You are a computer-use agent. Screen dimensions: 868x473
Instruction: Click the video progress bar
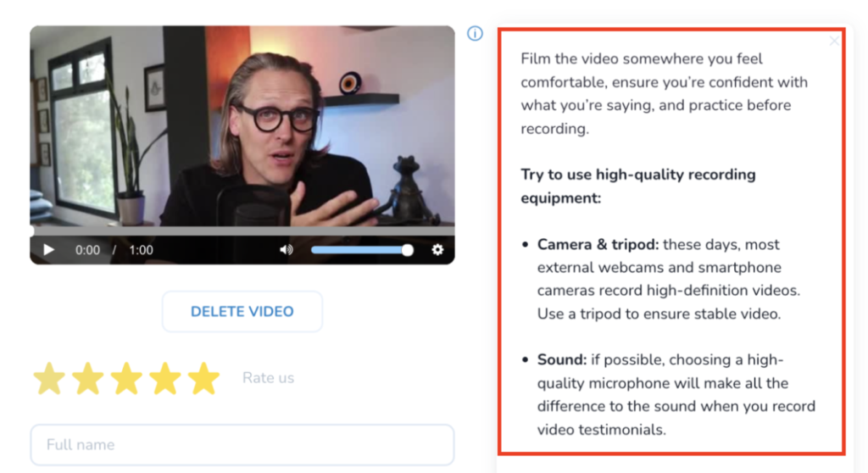(x=242, y=231)
